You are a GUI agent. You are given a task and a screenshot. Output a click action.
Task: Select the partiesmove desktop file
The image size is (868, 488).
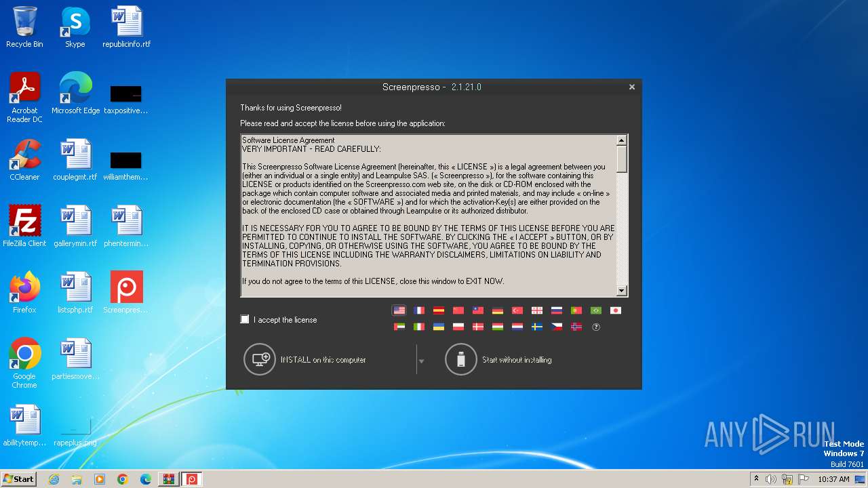(75, 359)
